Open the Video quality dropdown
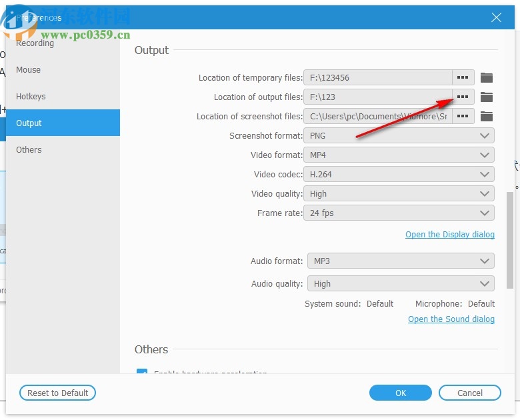The width and height of the screenshot is (520, 420). coord(399,193)
